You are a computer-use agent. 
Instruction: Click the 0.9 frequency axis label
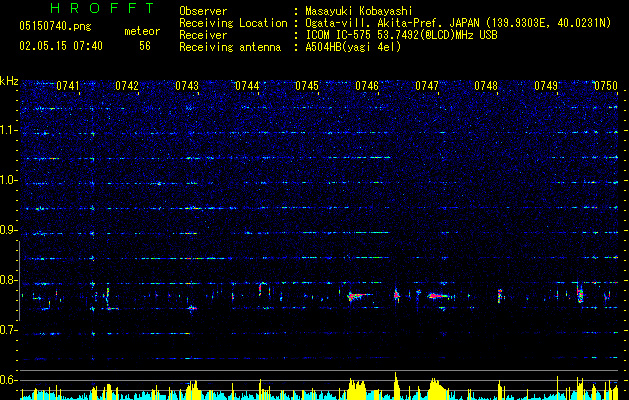[x=9, y=230]
